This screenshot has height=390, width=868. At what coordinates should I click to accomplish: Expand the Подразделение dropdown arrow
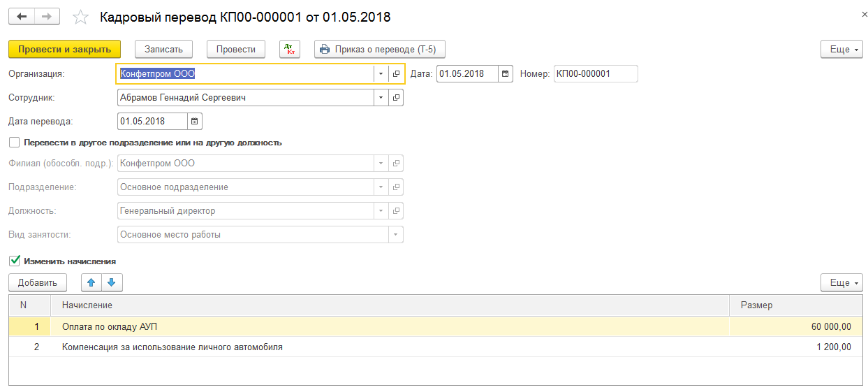tap(381, 187)
